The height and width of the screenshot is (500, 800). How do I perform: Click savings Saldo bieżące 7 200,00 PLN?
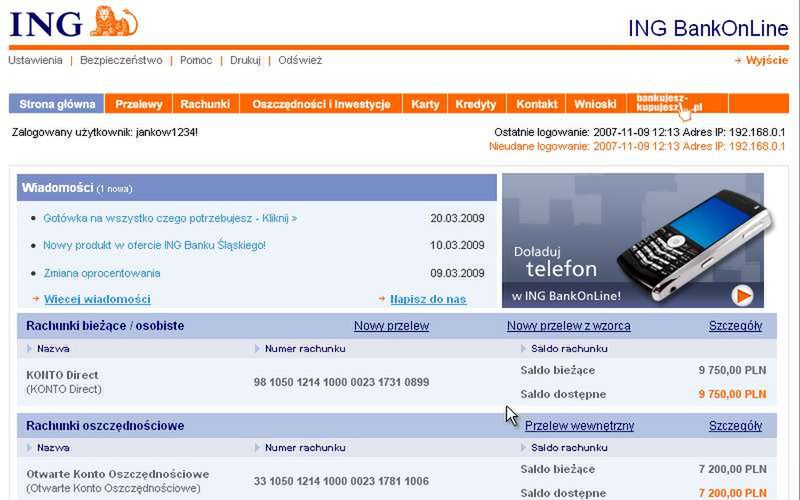(732, 469)
